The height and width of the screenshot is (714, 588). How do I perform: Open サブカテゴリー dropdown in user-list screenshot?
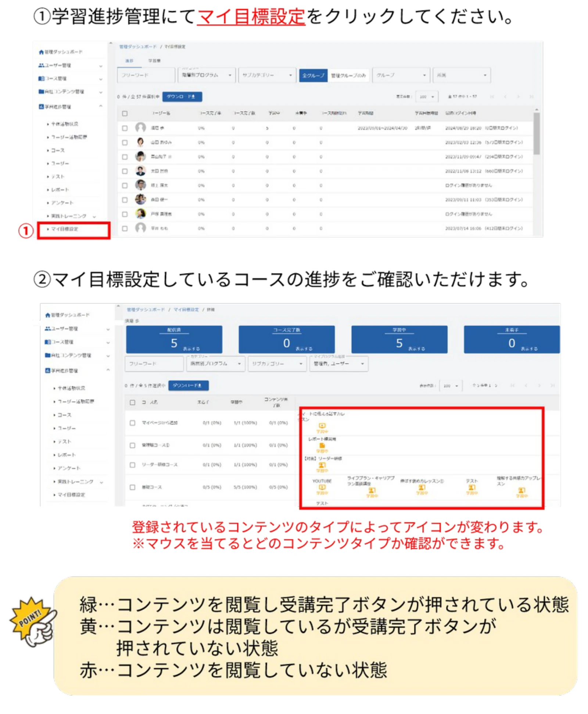(x=267, y=75)
